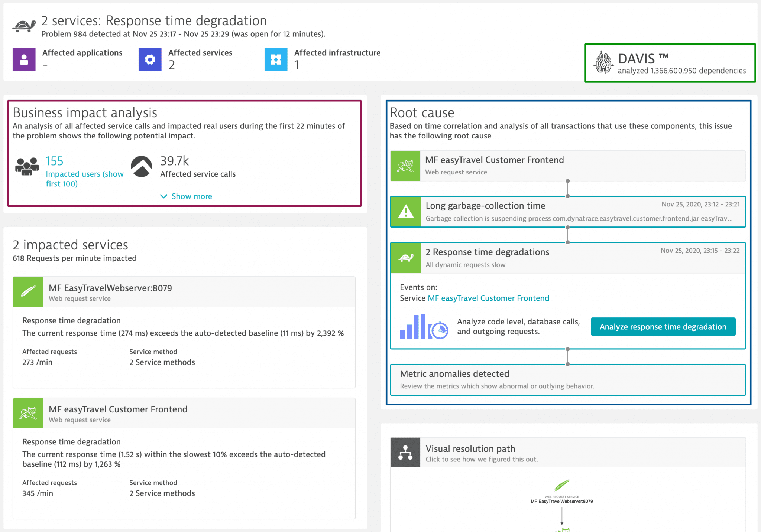Click the Analyze response time degradation button
Screen dimensions: 761x532
click(663, 327)
